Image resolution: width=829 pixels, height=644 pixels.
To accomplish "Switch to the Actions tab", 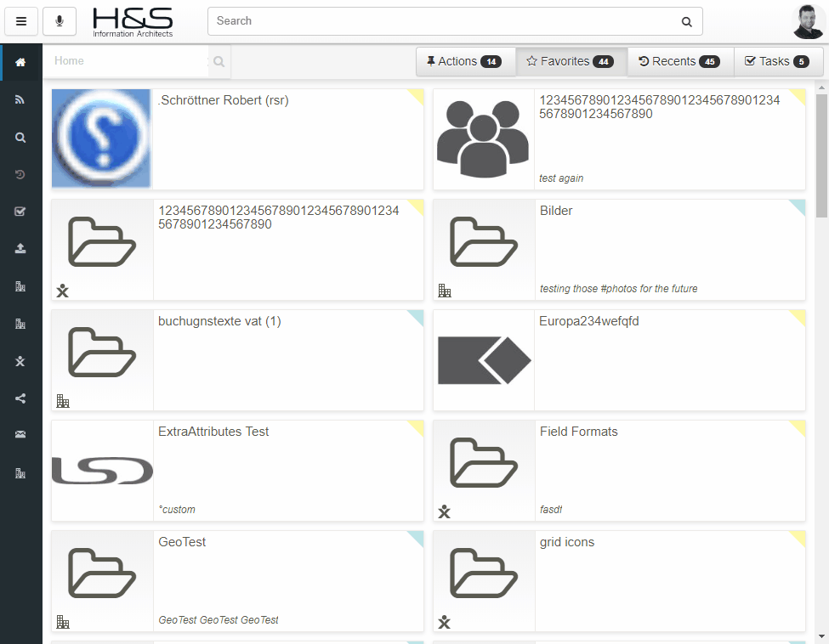I will [465, 61].
